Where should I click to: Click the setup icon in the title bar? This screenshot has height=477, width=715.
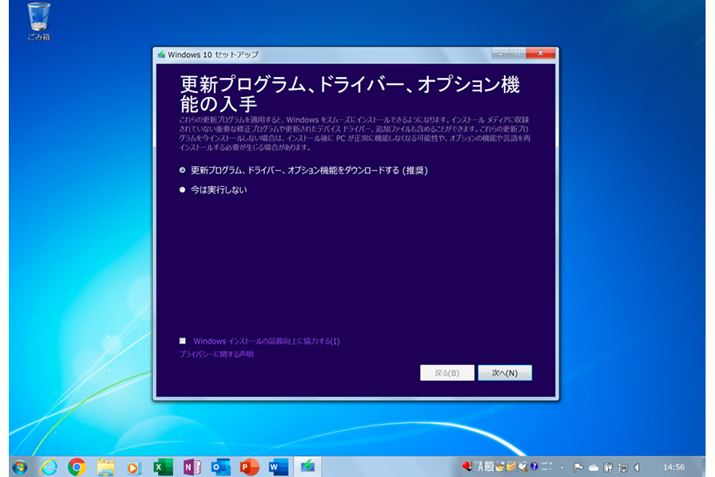161,54
